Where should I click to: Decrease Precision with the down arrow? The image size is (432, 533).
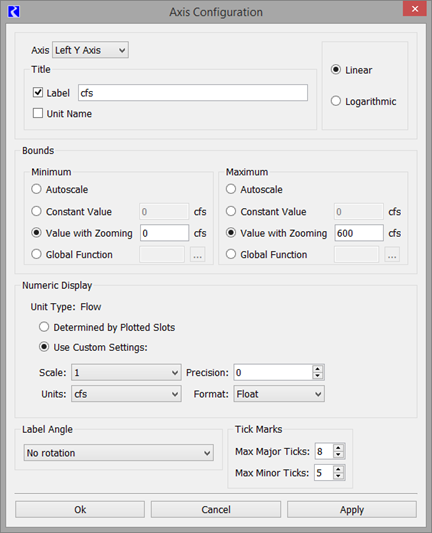click(317, 376)
